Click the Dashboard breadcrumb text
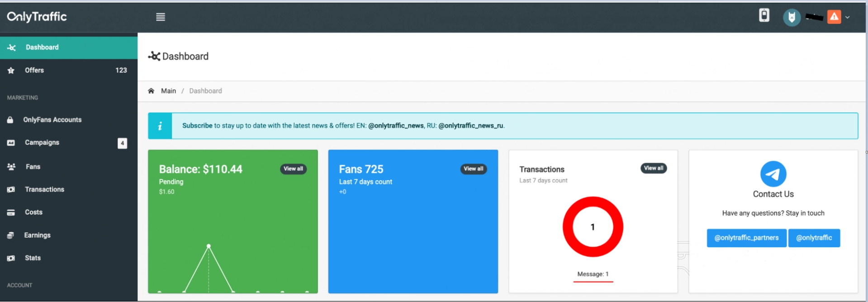The height and width of the screenshot is (302, 868). coord(205,91)
